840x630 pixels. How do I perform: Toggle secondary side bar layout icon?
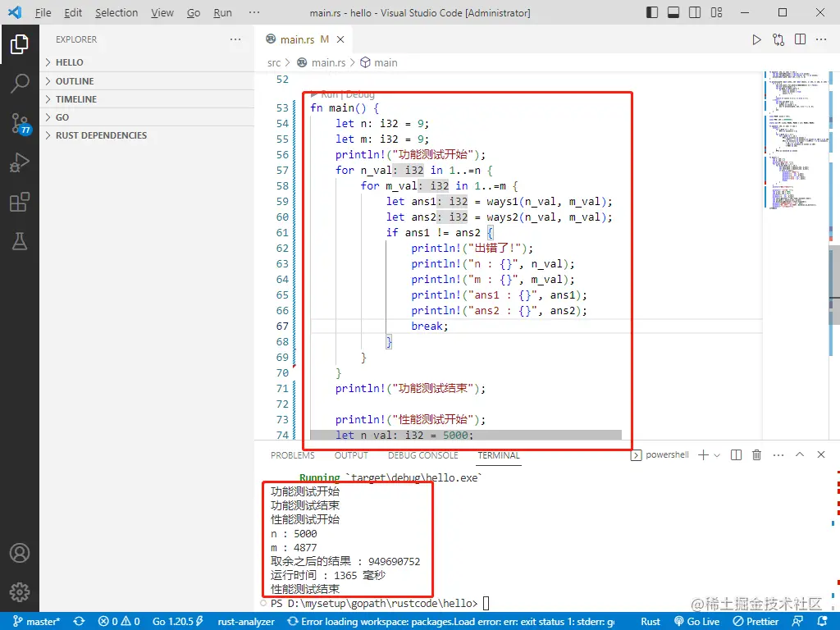(x=695, y=12)
